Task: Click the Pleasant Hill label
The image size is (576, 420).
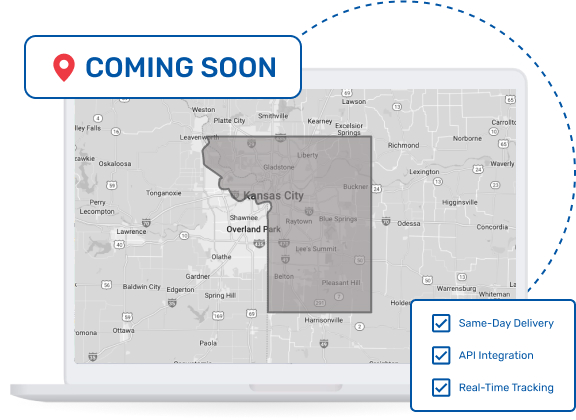Action: point(341,283)
